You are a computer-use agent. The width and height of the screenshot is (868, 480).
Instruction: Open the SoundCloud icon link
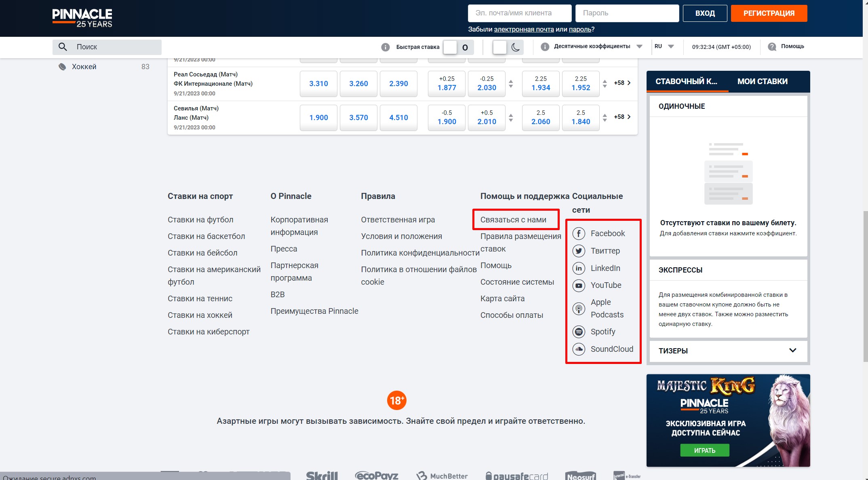[579, 349]
